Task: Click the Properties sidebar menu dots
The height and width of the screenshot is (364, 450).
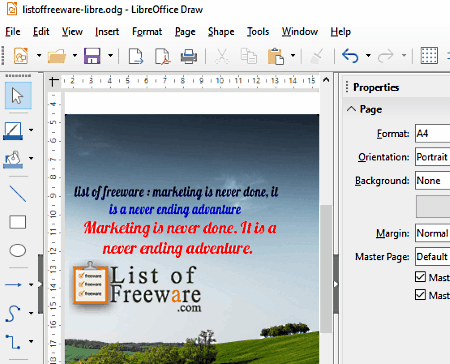Action: point(347,87)
